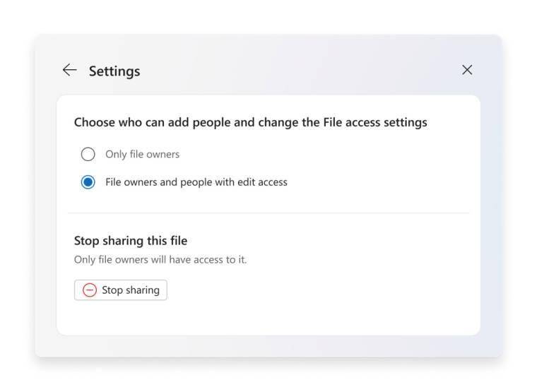Click 'File owners and people with edit access' label
The height and width of the screenshot is (392, 537).
tap(196, 182)
